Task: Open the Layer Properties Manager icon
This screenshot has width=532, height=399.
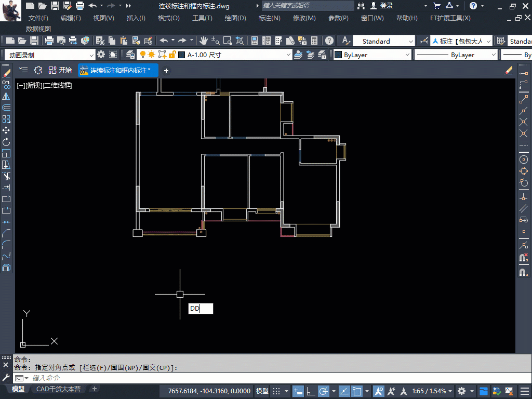Action: (x=130, y=54)
